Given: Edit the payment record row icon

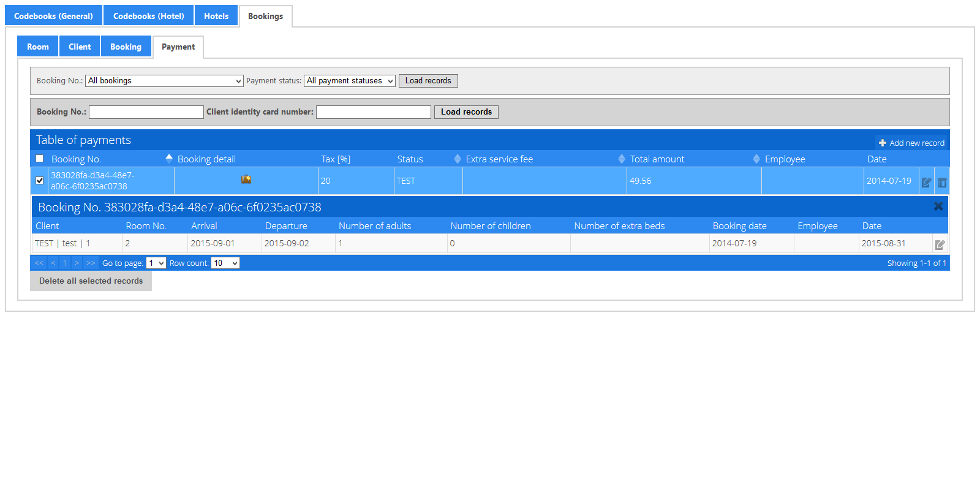Looking at the screenshot, I should [x=927, y=182].
